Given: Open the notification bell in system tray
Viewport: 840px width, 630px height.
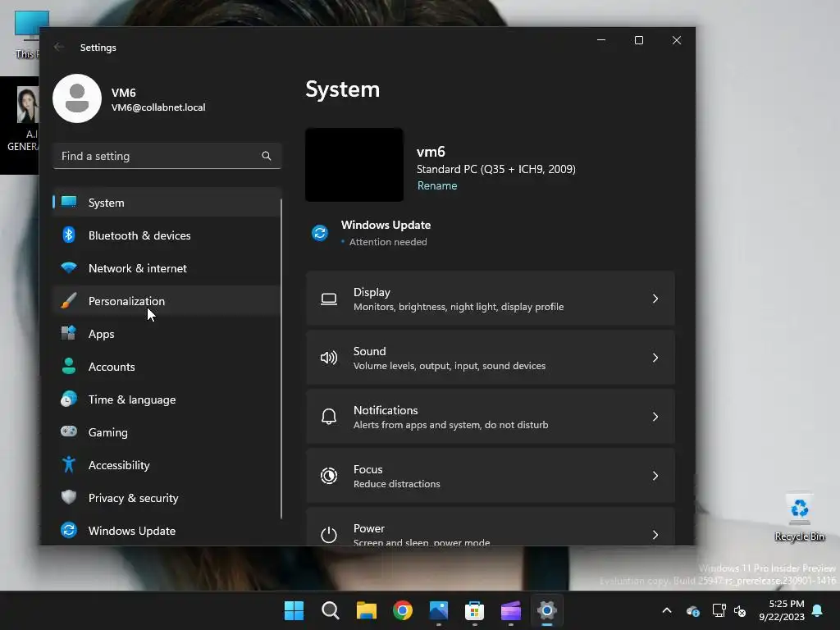Looking at the screenshot, I should [818, 610].
